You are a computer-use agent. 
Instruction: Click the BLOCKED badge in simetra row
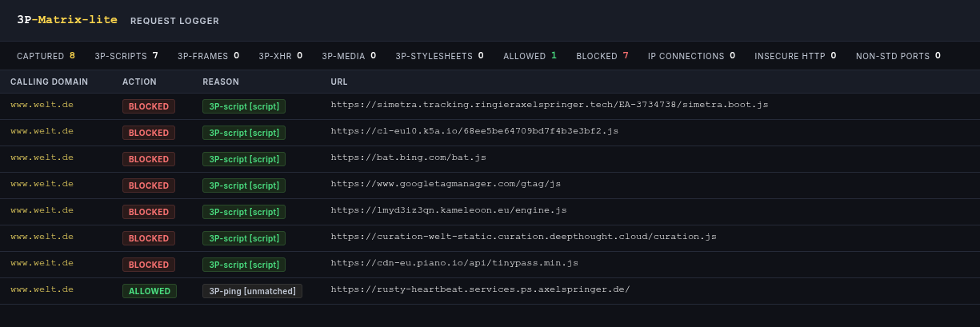tap(149, 106)
